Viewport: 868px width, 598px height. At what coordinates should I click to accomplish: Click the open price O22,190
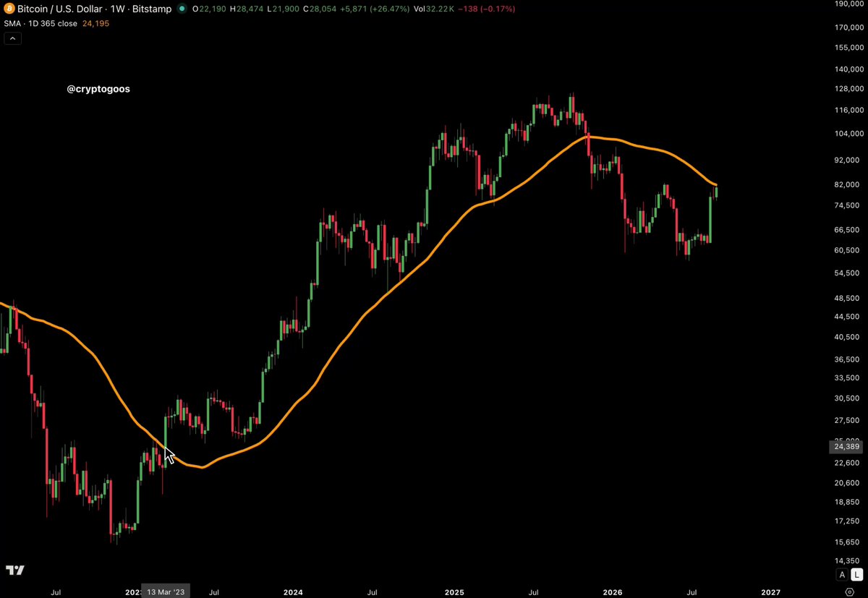tap(210, 9)
